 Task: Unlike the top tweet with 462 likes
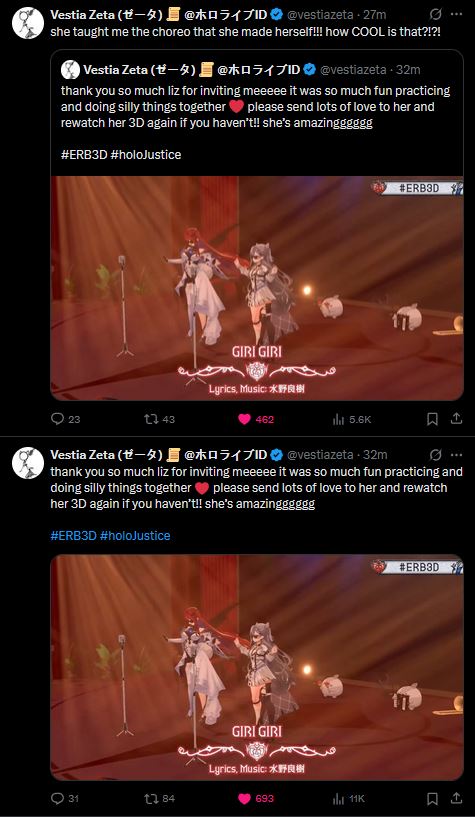pos(256,419)
